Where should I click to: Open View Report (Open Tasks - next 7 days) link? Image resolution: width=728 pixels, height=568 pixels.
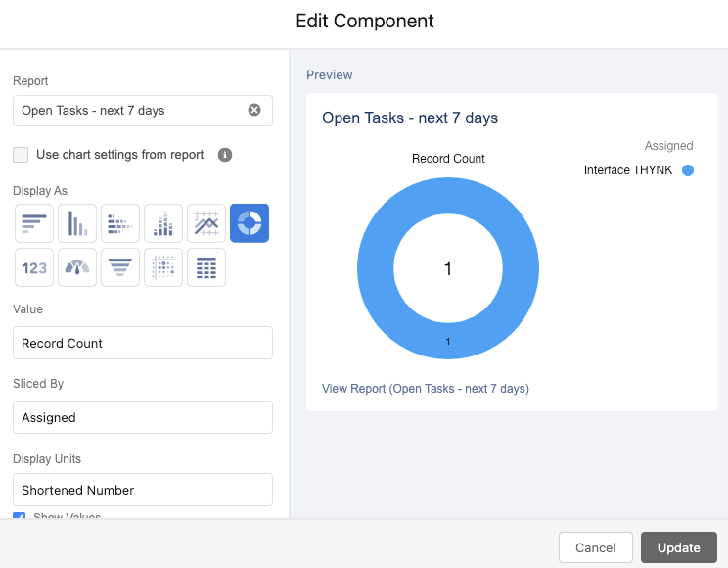click(426, 389)
